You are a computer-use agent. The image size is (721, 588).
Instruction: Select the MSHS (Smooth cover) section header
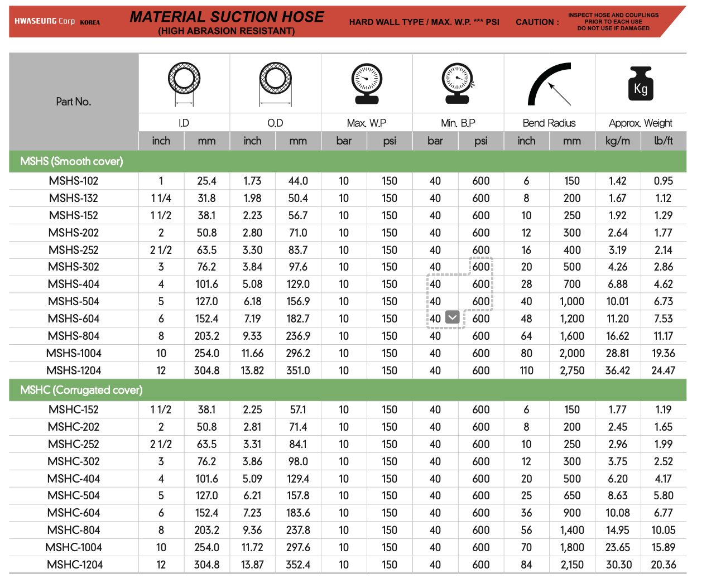click(71, 161)
